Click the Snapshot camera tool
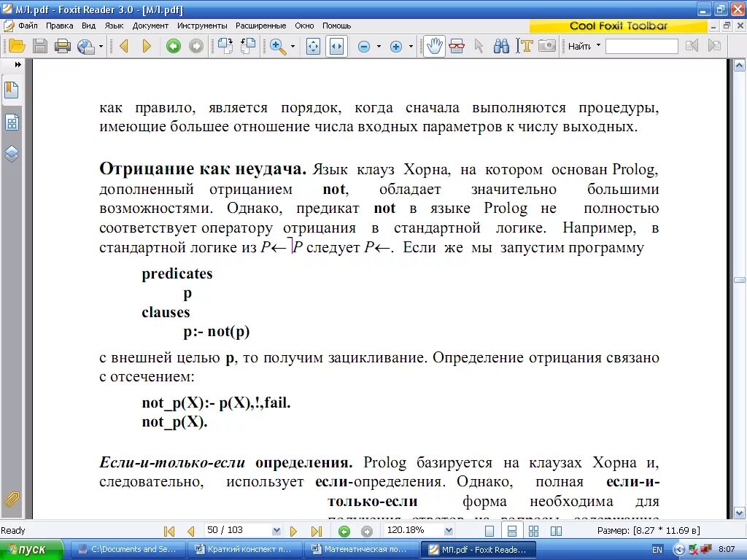 point(547,46)
